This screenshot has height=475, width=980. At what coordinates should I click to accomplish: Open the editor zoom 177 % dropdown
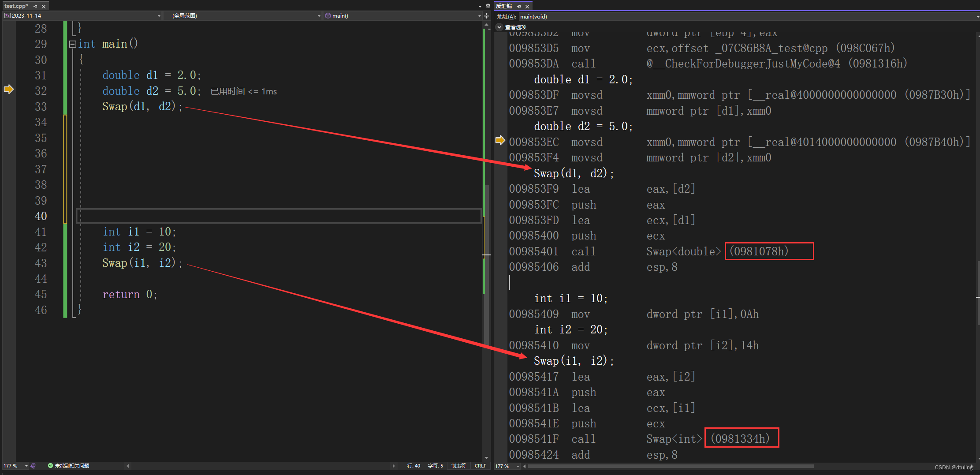click(x=26, y=466)
